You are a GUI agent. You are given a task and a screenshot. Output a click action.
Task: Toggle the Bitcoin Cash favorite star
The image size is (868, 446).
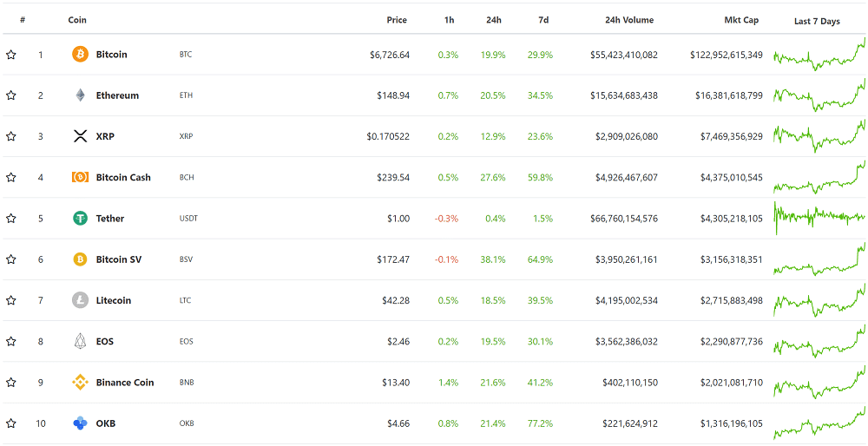pyautogui.click(x=10, y=178)
